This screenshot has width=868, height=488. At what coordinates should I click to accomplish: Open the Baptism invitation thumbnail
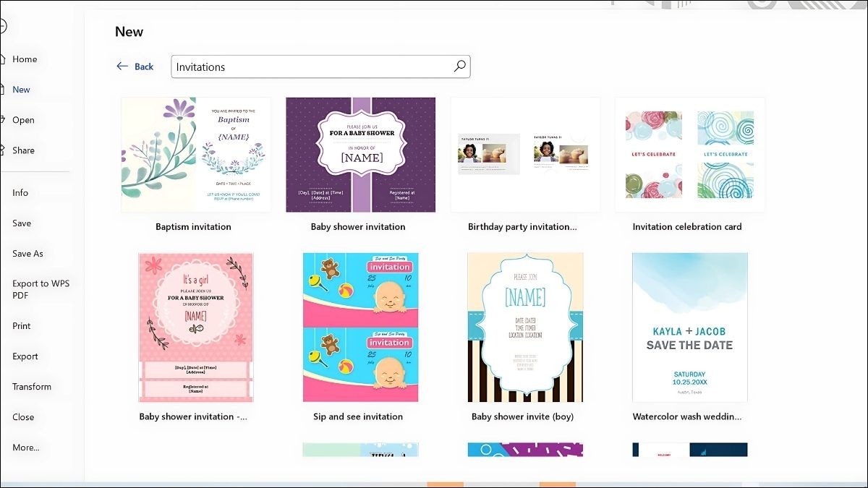(x=195, y=155)
